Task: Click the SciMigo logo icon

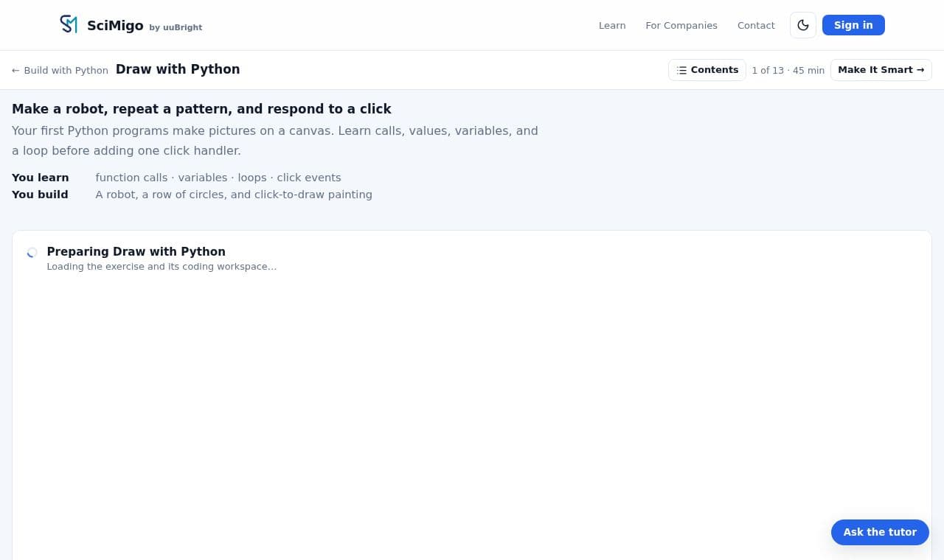Action: (69, 24)
